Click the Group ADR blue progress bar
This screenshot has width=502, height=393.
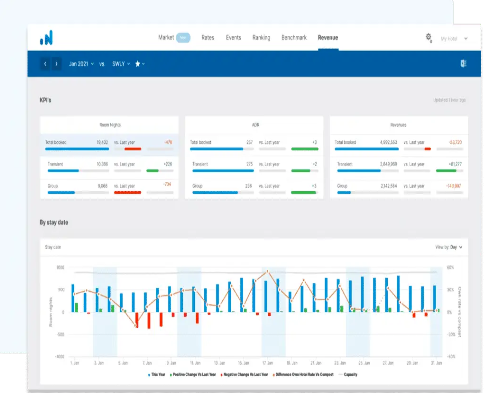tap(215, 192)
